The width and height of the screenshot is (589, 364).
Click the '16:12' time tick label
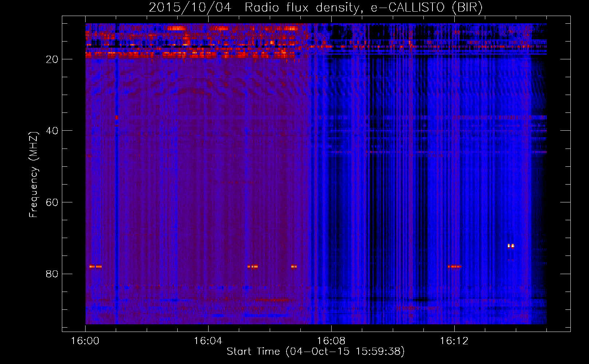[x=454, y=341]
